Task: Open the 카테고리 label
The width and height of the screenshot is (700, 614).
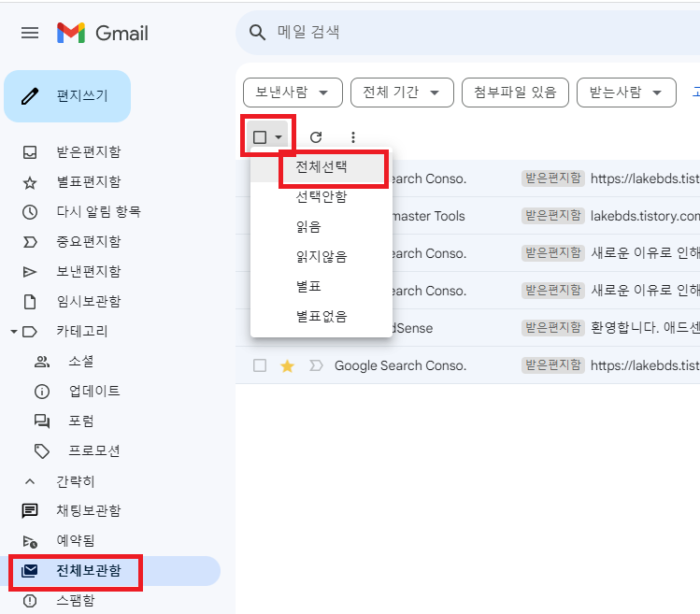Action: [x=81, y=332]
